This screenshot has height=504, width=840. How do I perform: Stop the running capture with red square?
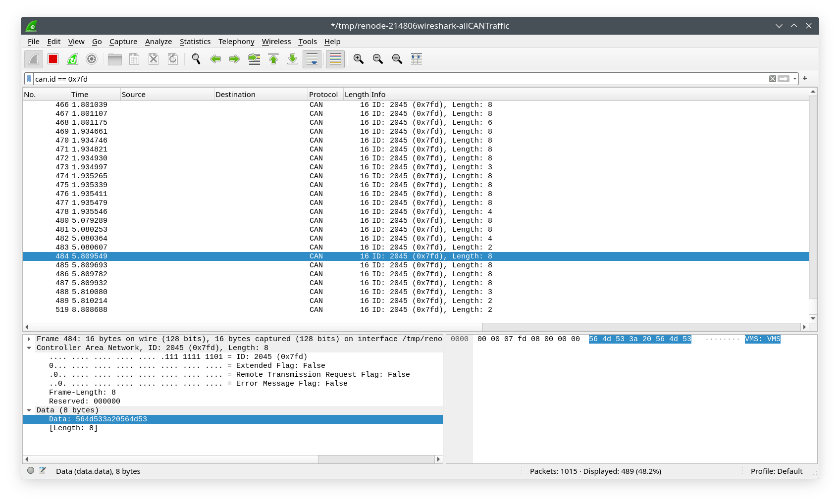click(x=53, y=59)
